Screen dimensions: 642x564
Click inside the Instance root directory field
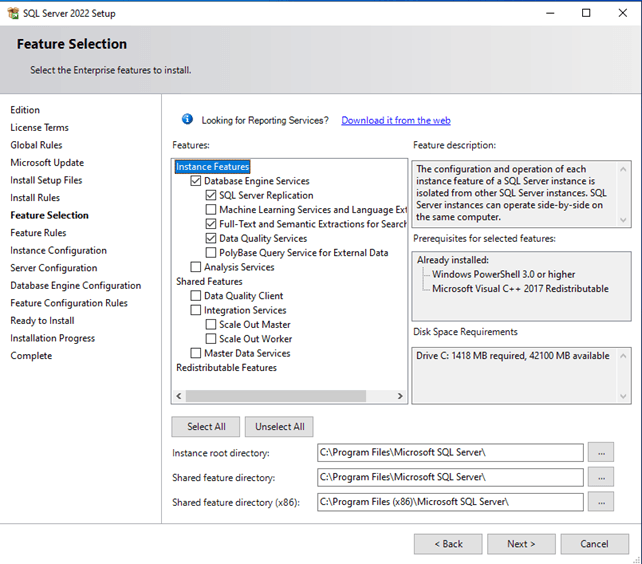point(450,453)
